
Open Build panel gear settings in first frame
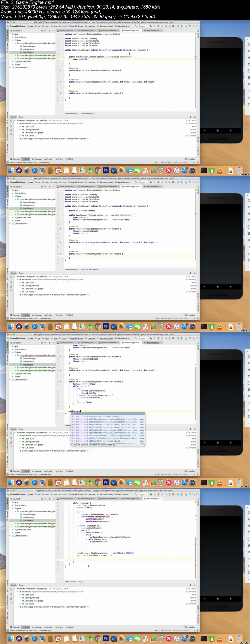click(190, 117)
